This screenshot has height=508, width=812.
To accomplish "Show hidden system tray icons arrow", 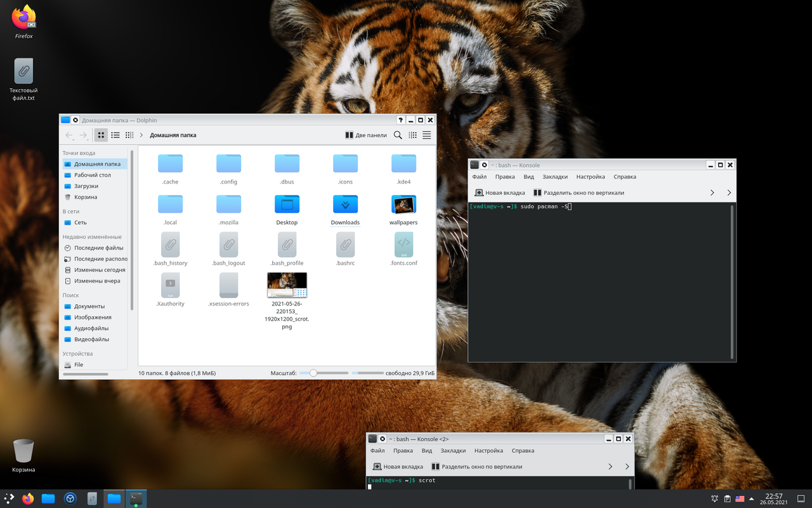I will (752, 498).
